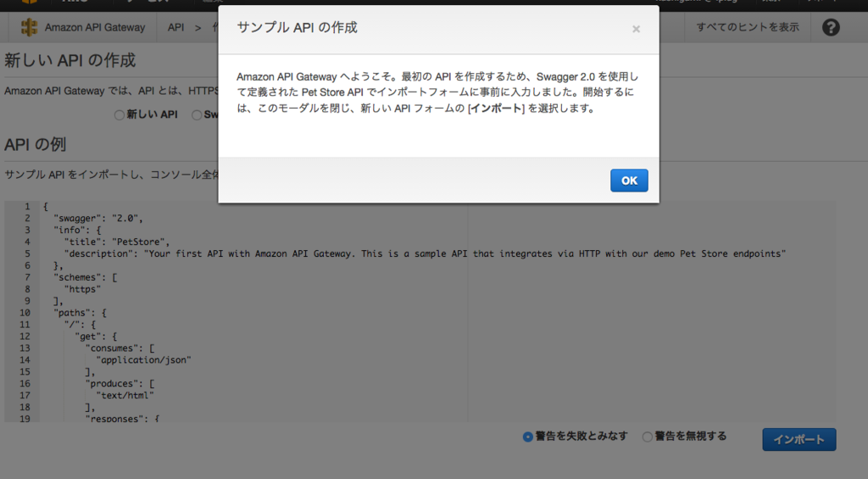Click the "https" line in editor
This screenshot has width=868, height=479.
point(82,289)
